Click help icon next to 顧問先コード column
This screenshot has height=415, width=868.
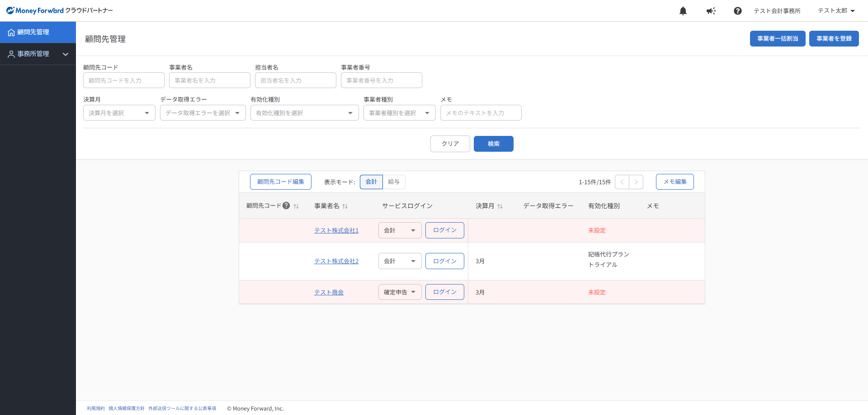coord(286,205)
